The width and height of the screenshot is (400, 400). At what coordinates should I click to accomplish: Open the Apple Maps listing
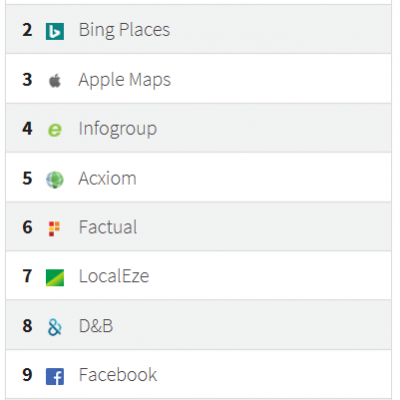point(125,80)
